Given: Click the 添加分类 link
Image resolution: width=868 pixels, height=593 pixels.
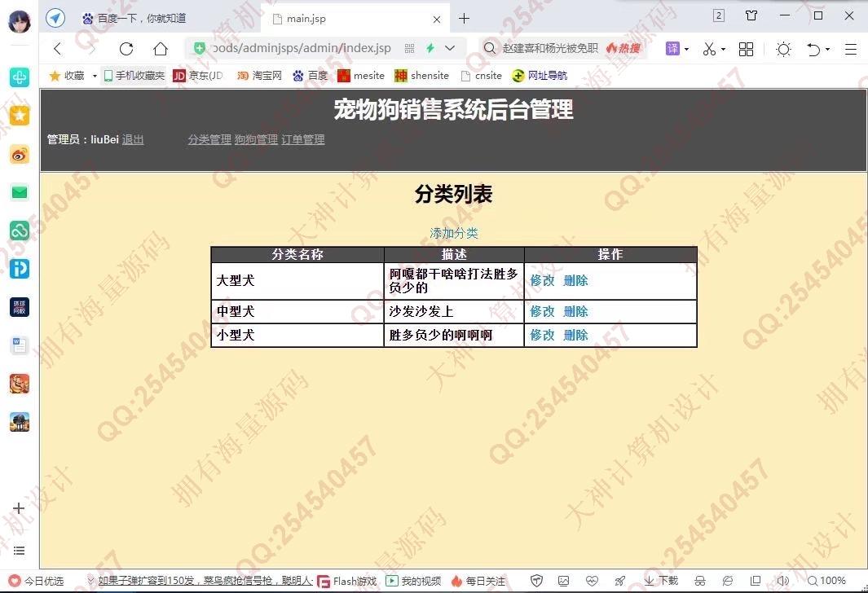Looking at the screenshot, I should click(x=454, y=233).
